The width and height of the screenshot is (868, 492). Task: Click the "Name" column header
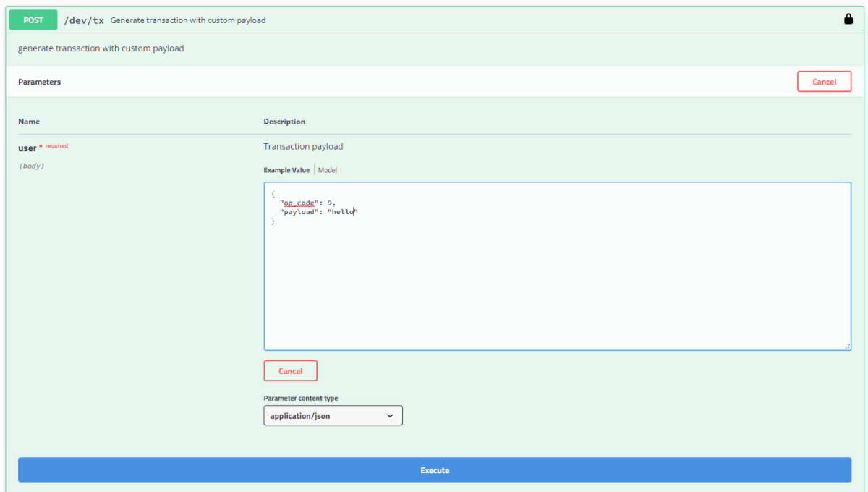pos(29,121)
